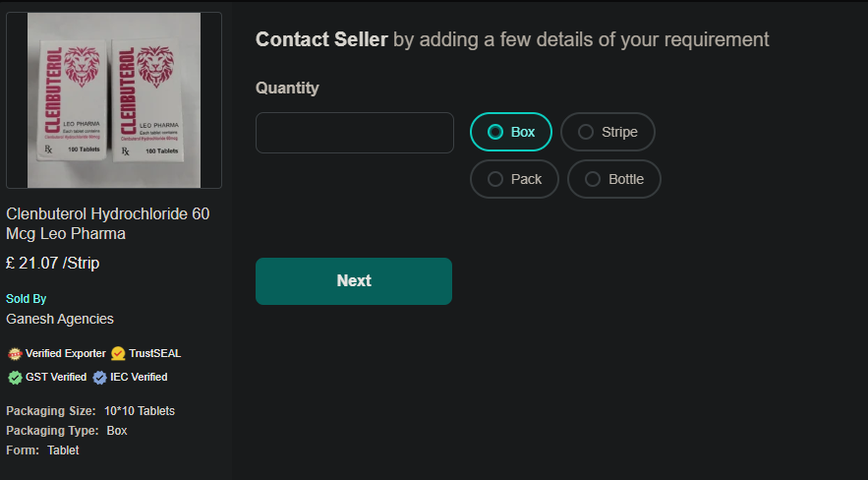Click the TrustSEAL badge icon

coord(118,353)
